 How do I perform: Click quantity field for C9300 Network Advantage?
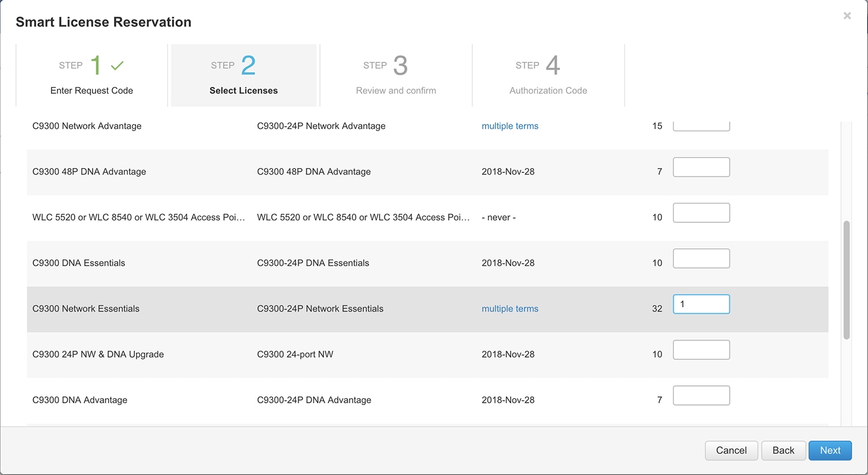click(701, 126)
